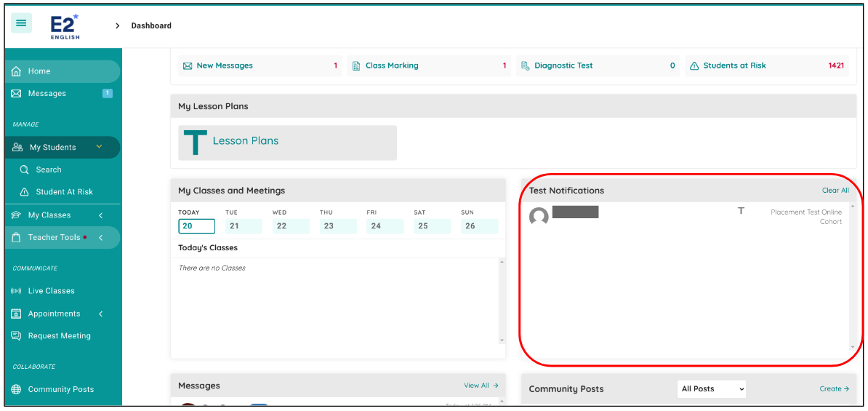Select Wednesday 22 in the calendar
Image resolution: width=868 pixels, height=411 pixels.
[x=281, y=226]
